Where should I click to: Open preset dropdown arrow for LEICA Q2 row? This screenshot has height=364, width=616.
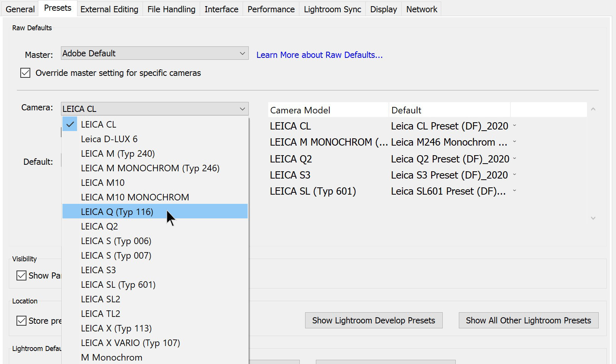click(x=514, y=159)
